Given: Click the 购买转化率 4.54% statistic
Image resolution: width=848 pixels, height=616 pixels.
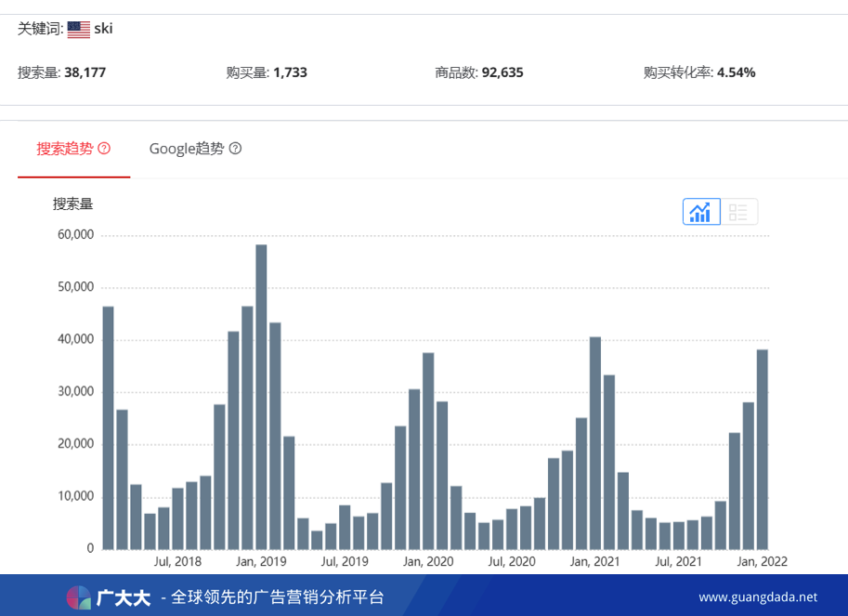Looking at the screenshot, I should [x=698, y=72].
